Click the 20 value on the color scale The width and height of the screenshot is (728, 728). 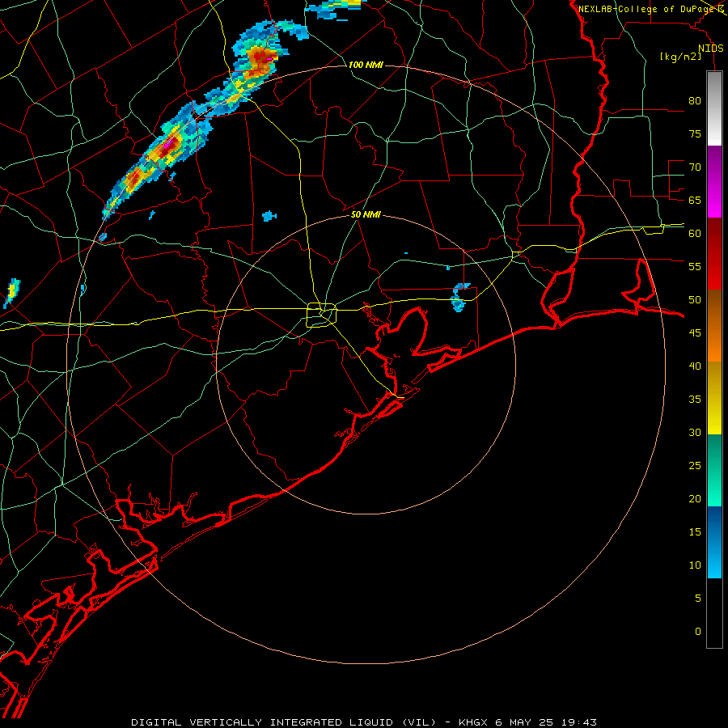click(x=695, y=498)
